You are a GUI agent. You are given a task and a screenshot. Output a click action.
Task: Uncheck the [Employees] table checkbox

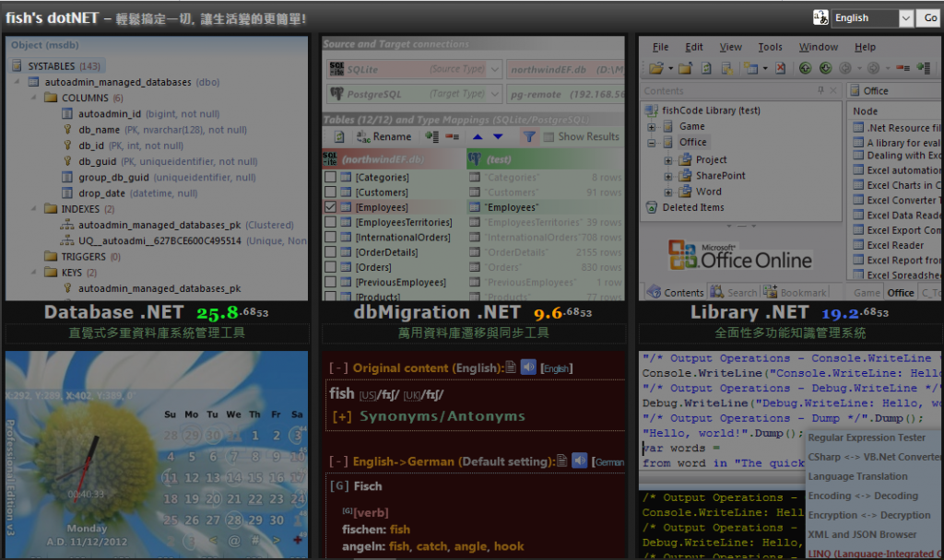point(331,207)
